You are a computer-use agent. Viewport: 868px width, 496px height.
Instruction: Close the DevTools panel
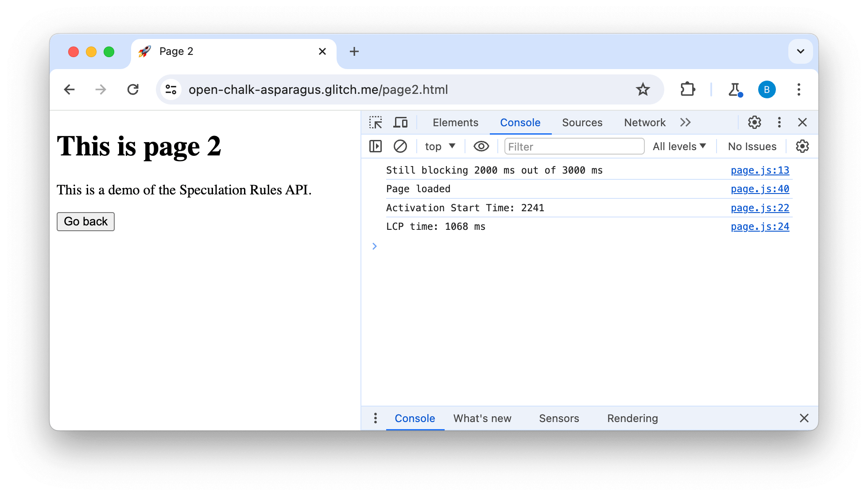802,122
